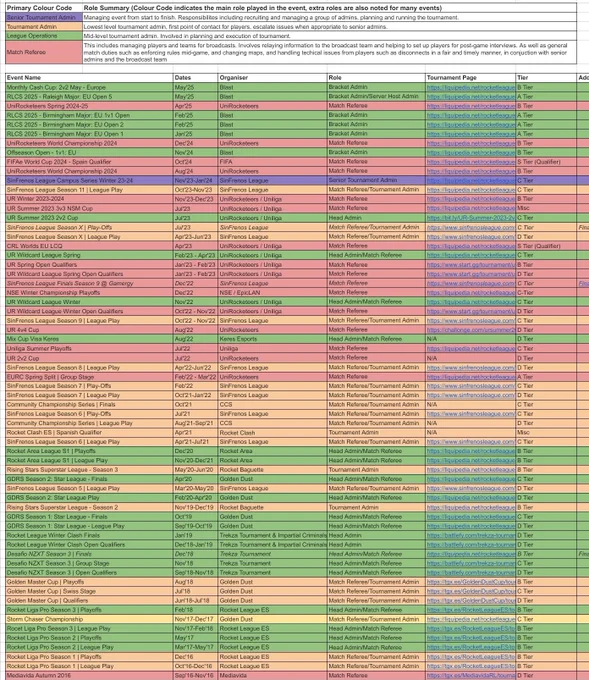Open link in Desafio NZXT Season 3 Finals row
The image size is (589, 680).
click(x=471, y=554)
